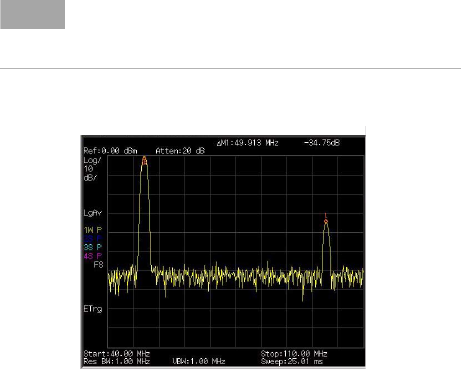Select the Atten:20 dB attenuation label
This screenshot has width=461, height=369.
tap(180, 151)
